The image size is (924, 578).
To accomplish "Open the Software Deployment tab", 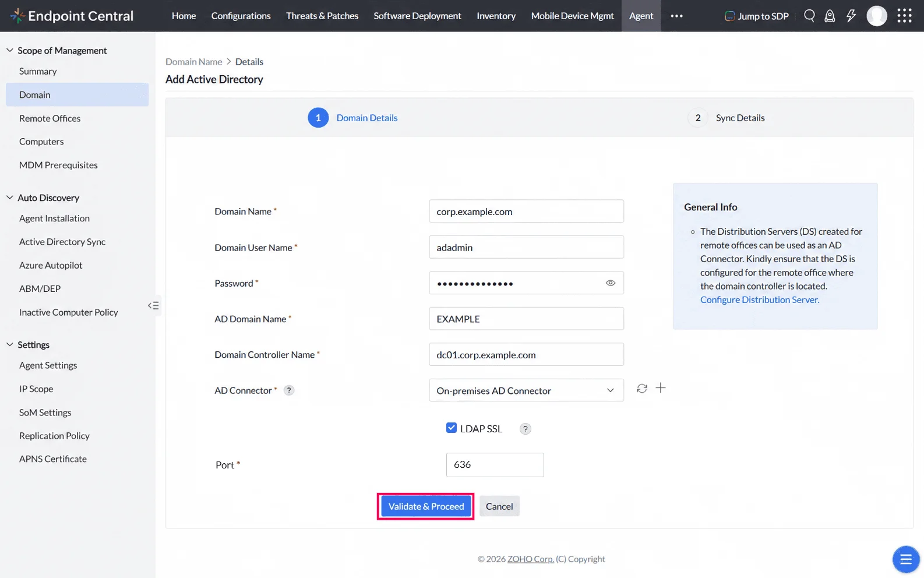I will pos(417,16).
